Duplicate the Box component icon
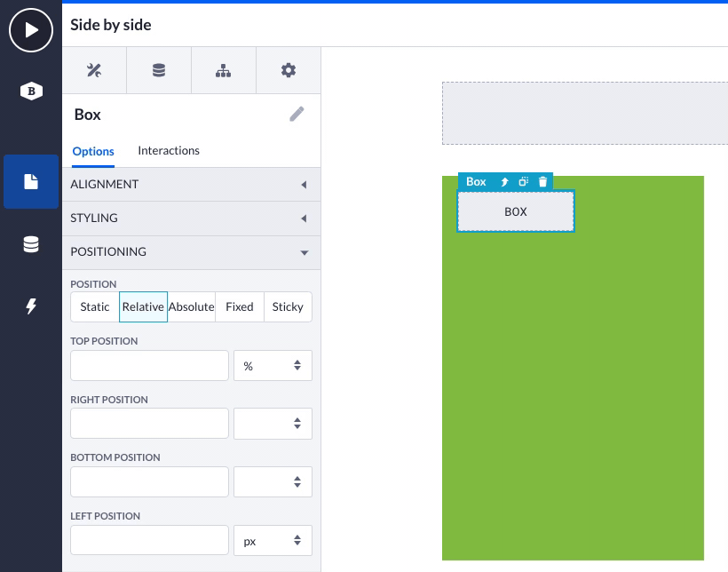Viewport: 728px width, 572px height. [523, 182]
